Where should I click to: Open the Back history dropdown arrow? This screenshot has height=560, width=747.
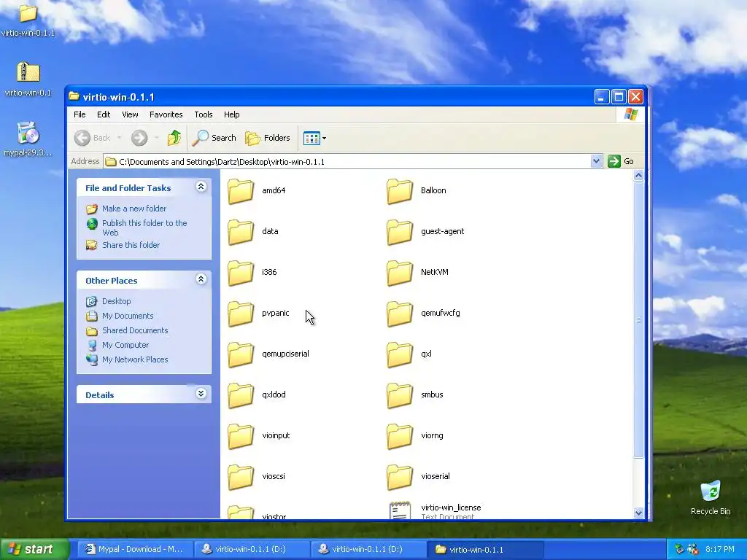[119, 138]
